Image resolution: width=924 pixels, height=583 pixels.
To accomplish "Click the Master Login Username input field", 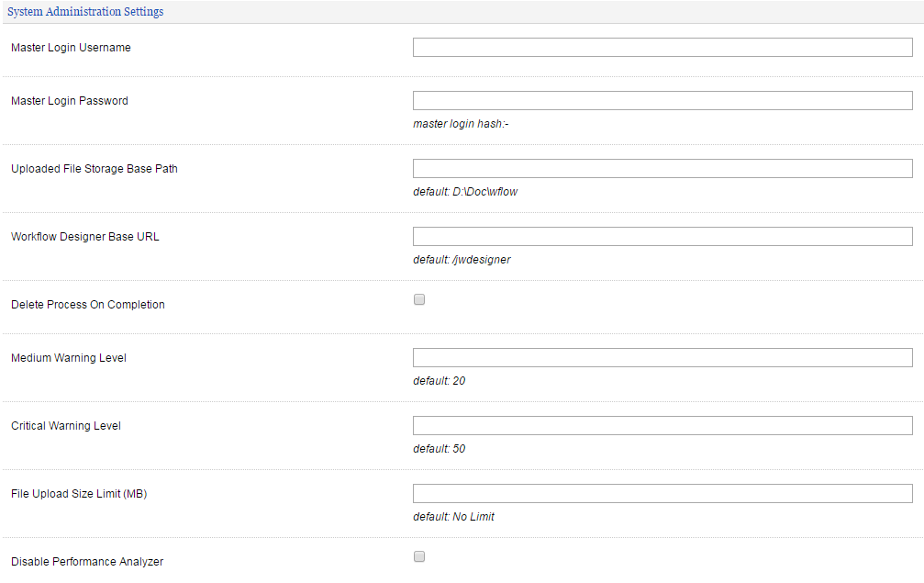I will point(662,48).
